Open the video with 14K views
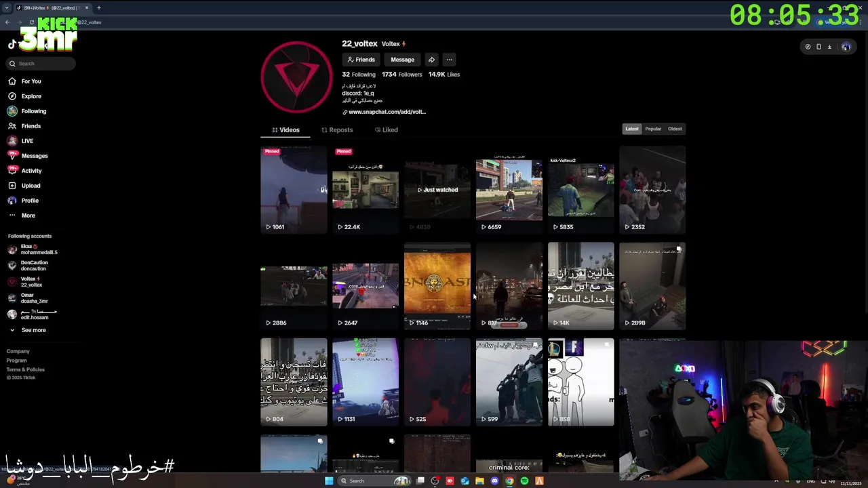The height and width of the screenshot is (488, 868). click(581, 286)
